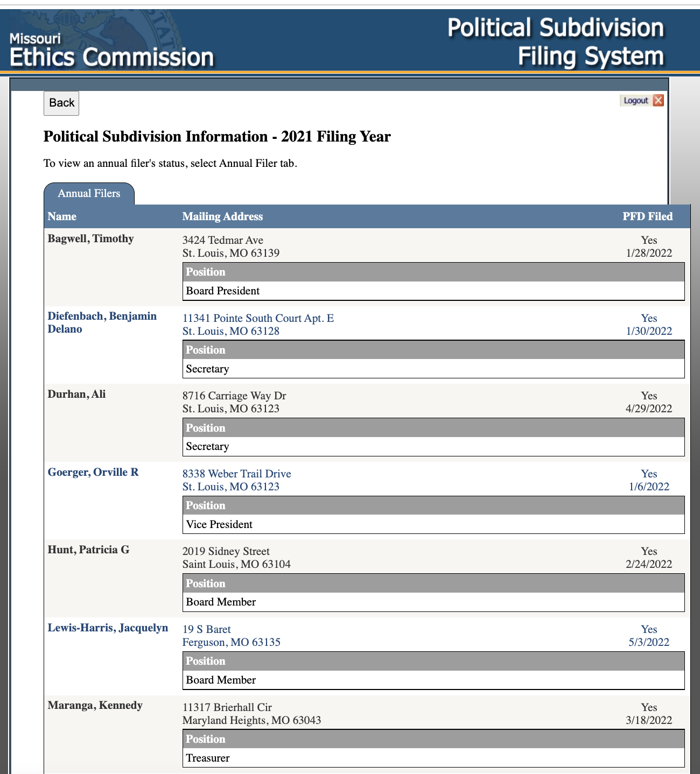This screenshot has height=774, width=700.
Task: Select the Annual Filers tab
Action: pyautogui.click(x=89, y=194)
